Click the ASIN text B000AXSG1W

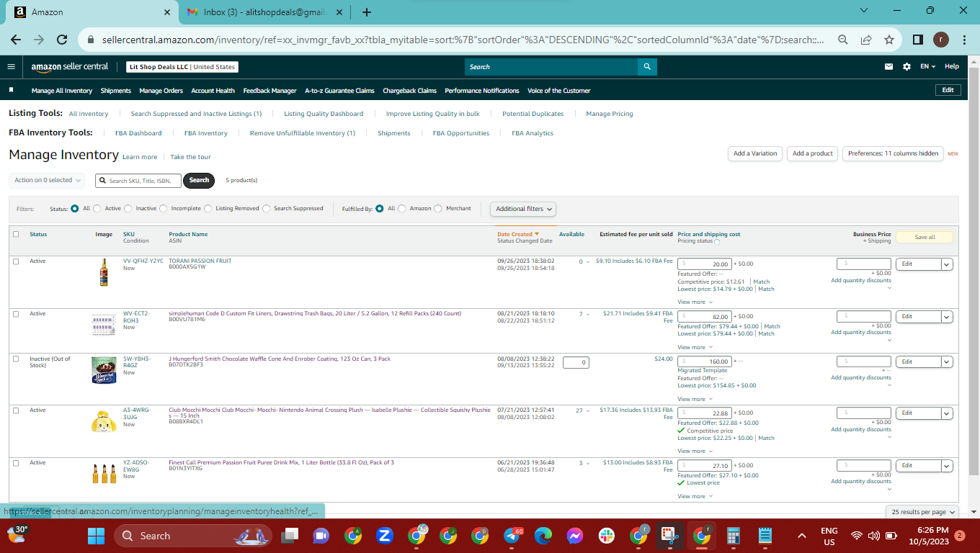tap(187, 267)
